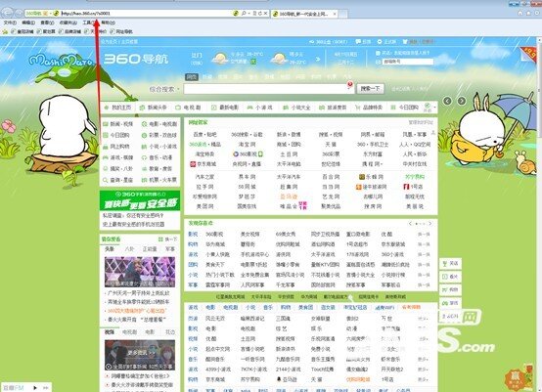
Task: Click the video news thumbnail with play icon
Action: click(140, 355)
